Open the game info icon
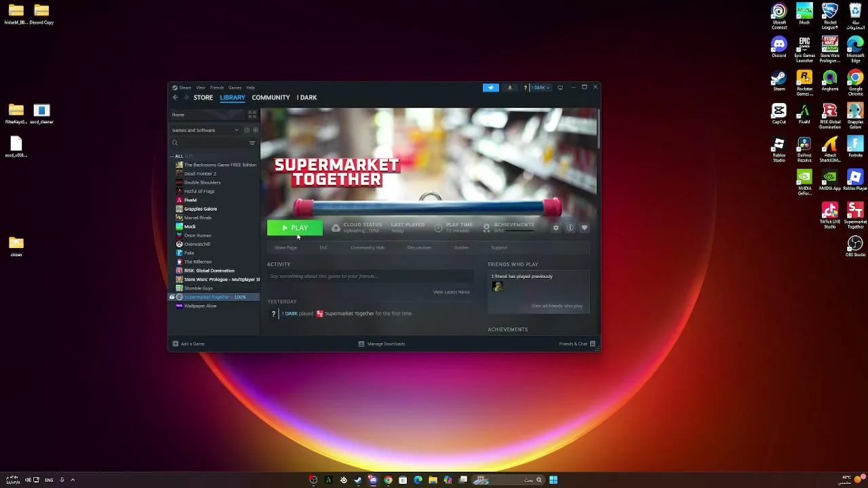868x488 pixels. 570,228
